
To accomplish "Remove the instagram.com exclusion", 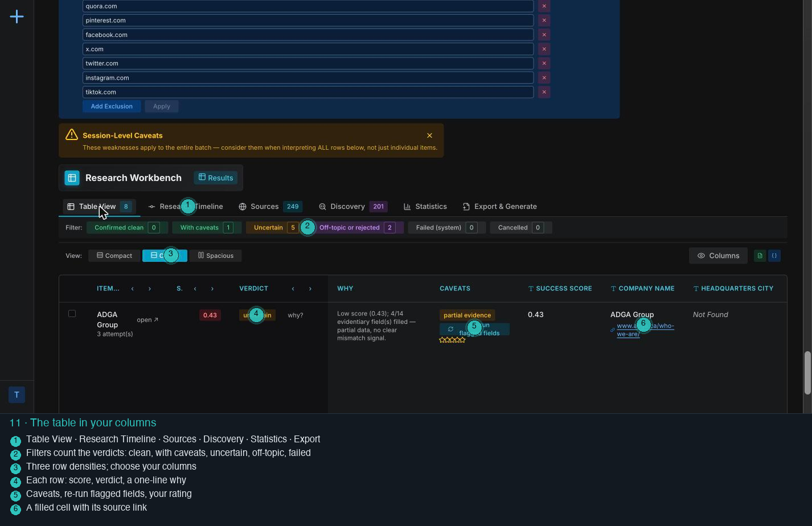I will 544,77.
